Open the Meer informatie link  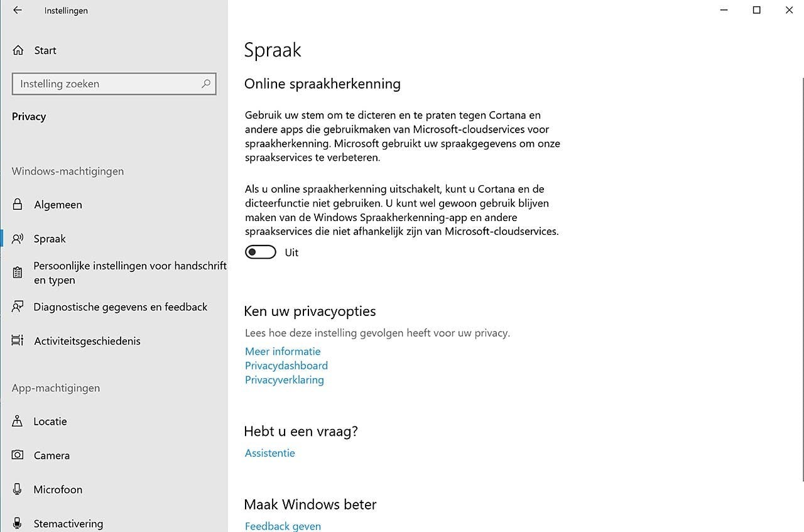tap(283, 351)
